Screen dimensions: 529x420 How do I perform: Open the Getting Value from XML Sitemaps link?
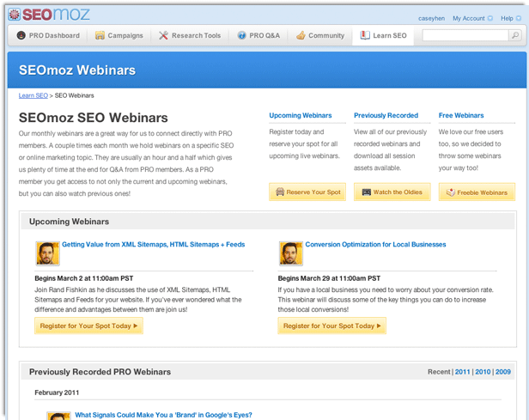point(153,245)
